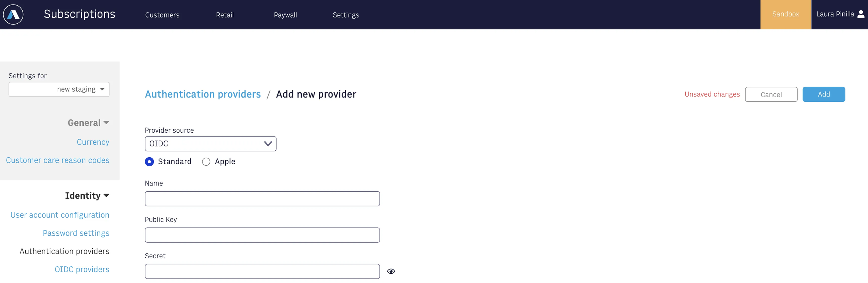Click the Cancel button
Viewport: 868px width, 283px height.
(771, 94)
